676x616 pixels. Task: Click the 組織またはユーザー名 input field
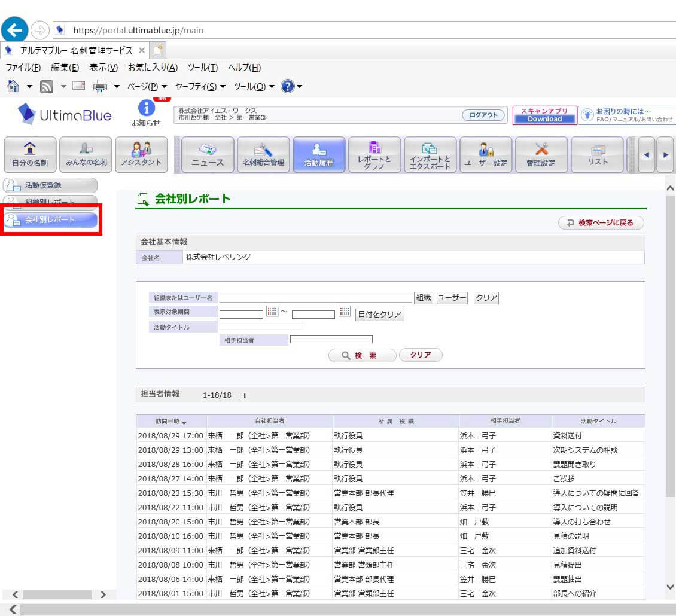click(316, 297)
